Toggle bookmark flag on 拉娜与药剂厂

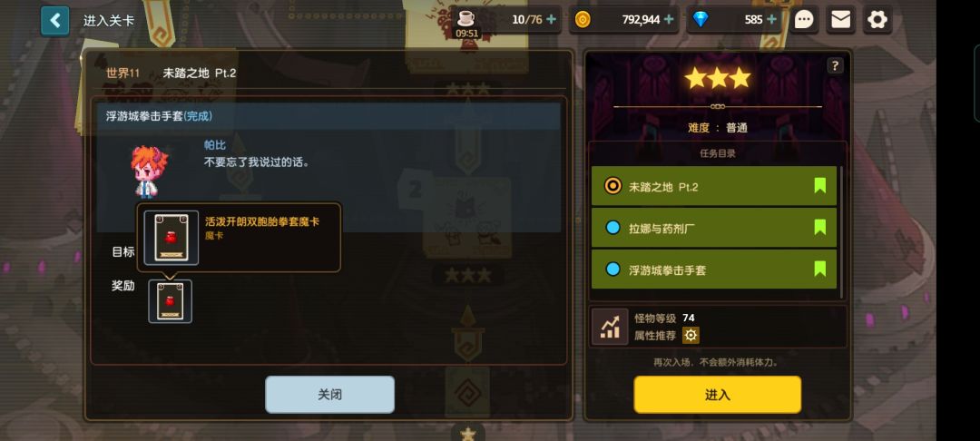[x=819, y=228]
